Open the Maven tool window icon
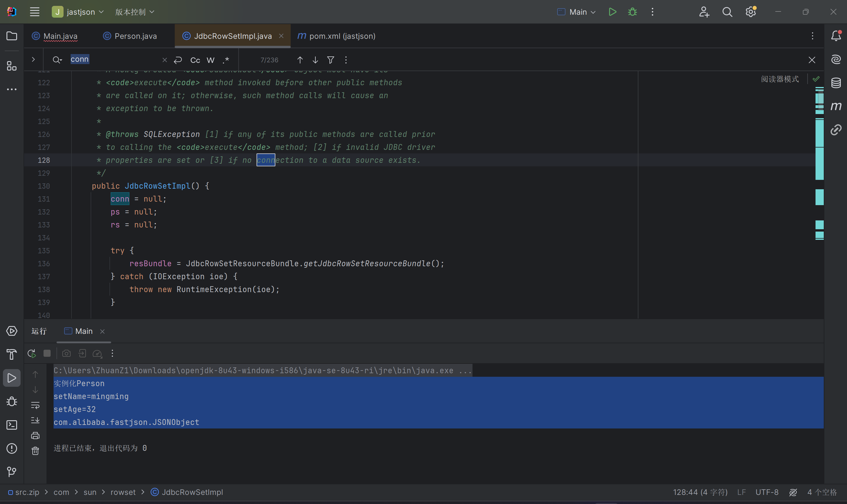 tap(836, 106)
